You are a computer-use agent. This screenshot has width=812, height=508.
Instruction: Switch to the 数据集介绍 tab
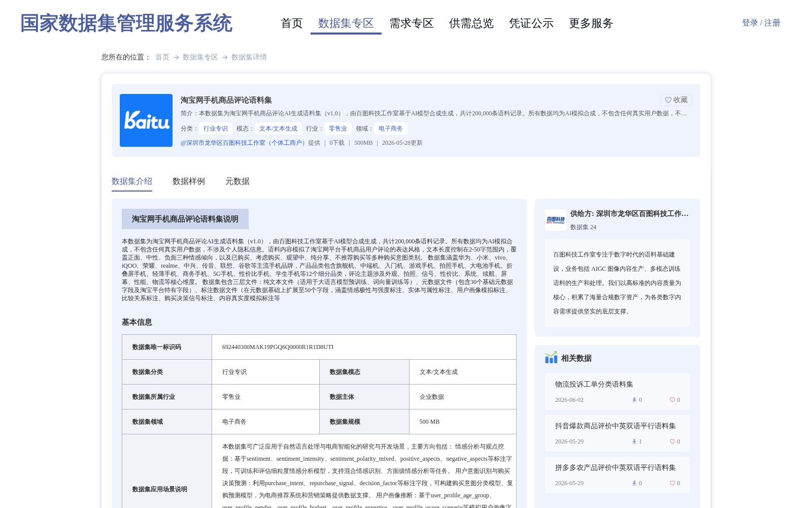click(132, 181)
